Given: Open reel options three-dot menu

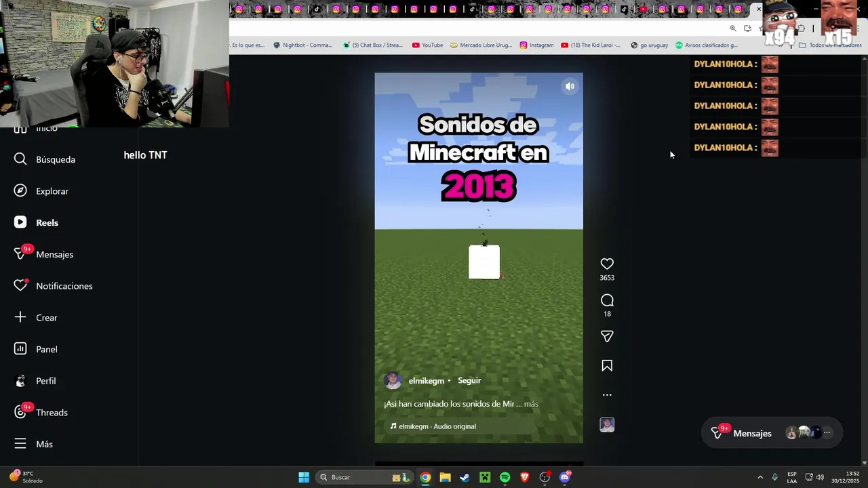Looking at the screenshot, I should click(x=607, y=394).
